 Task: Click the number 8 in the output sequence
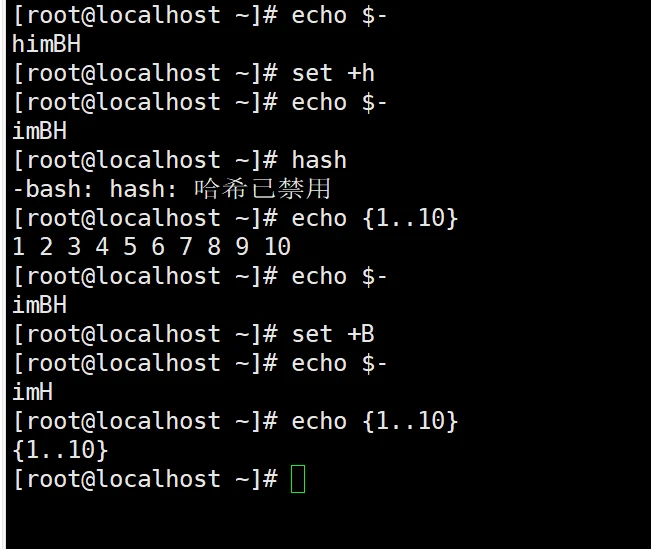(x=214, y=247)
